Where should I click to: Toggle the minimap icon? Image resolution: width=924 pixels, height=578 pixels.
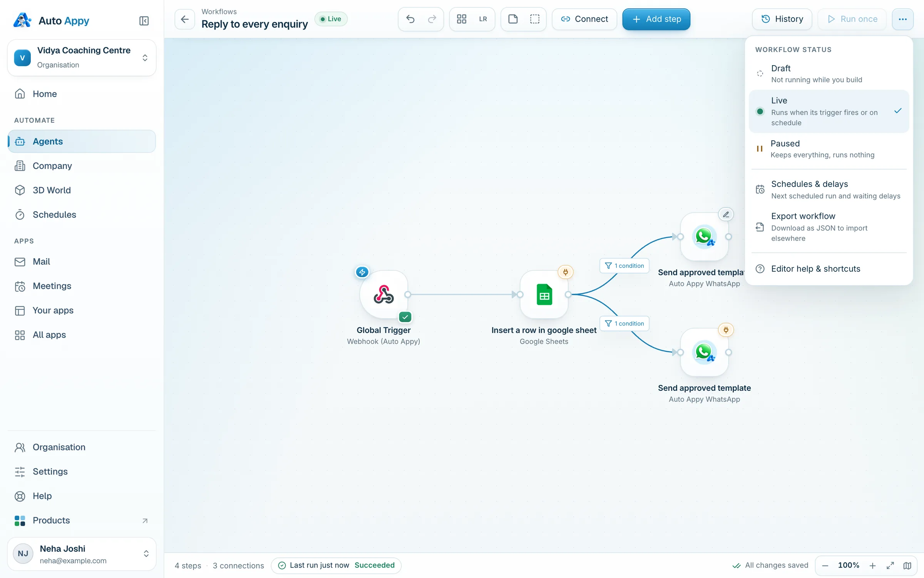pos(907,565)
